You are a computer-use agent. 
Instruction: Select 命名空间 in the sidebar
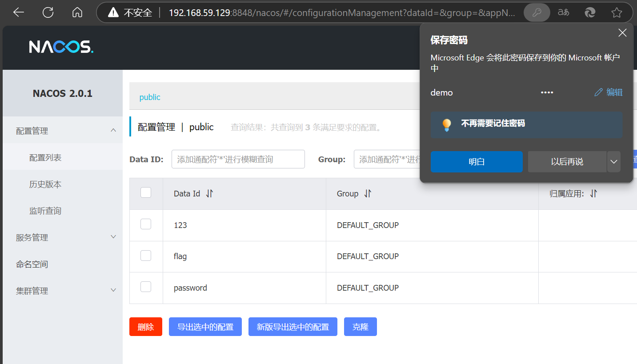(x=32, y=264)
